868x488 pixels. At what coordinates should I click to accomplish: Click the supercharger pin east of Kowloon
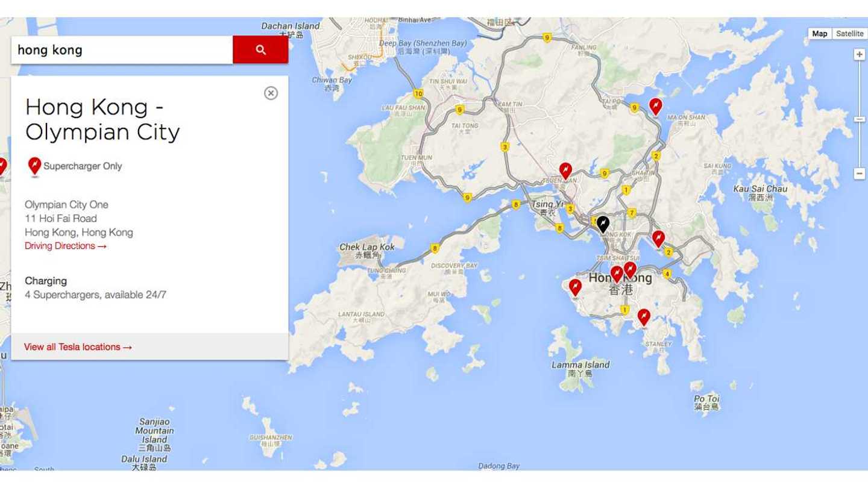(658, 238)
